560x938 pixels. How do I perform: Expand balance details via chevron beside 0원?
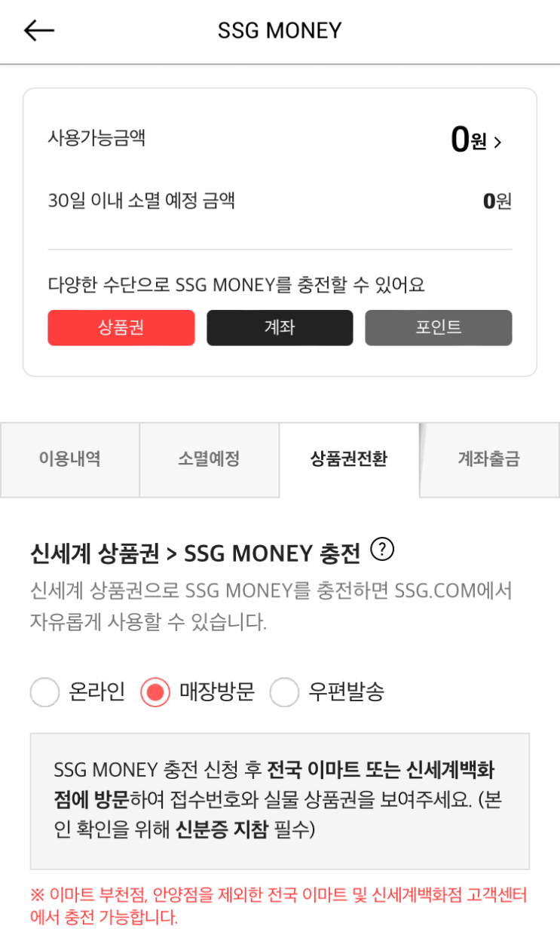click(x=497, y=142)
